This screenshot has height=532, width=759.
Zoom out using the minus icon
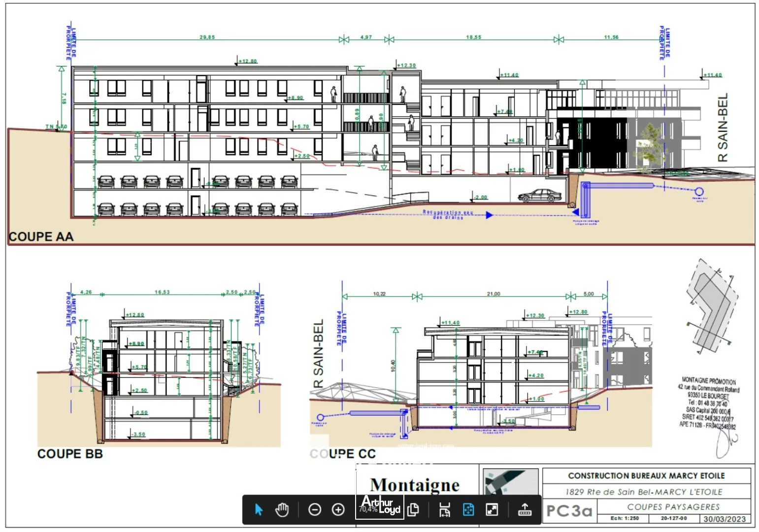click(315, 510)
